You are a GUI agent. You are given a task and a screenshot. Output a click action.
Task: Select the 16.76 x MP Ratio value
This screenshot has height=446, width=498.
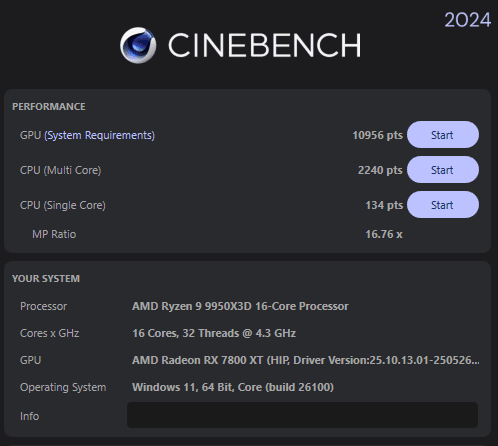pyautogui.click(x=384, y=234)
